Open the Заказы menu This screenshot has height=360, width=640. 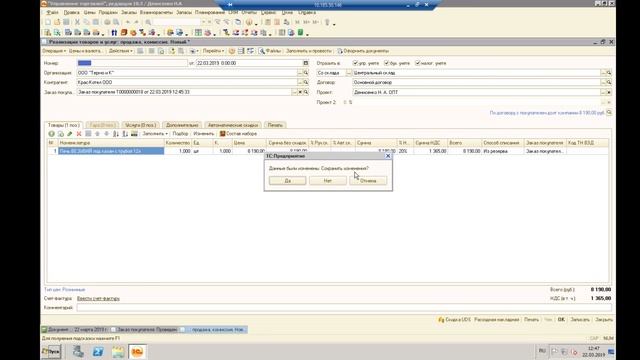(129, 13)
